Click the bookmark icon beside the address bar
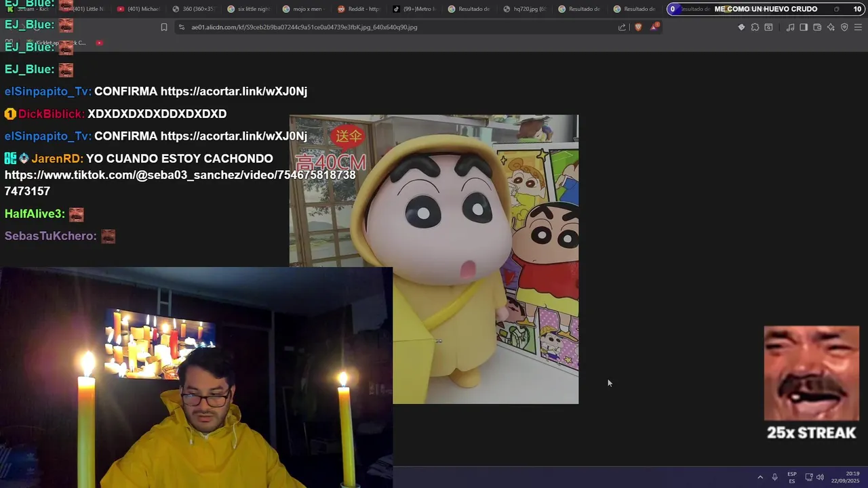 pyautogui.click(x=164, y=27)
